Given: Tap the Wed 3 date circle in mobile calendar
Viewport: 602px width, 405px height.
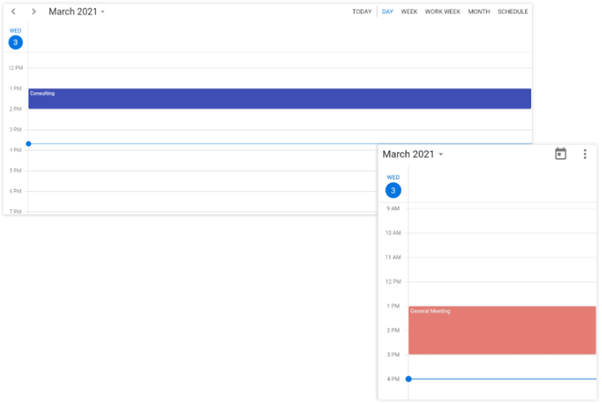Looking at the screenshot, I should (x=393, y=190).
